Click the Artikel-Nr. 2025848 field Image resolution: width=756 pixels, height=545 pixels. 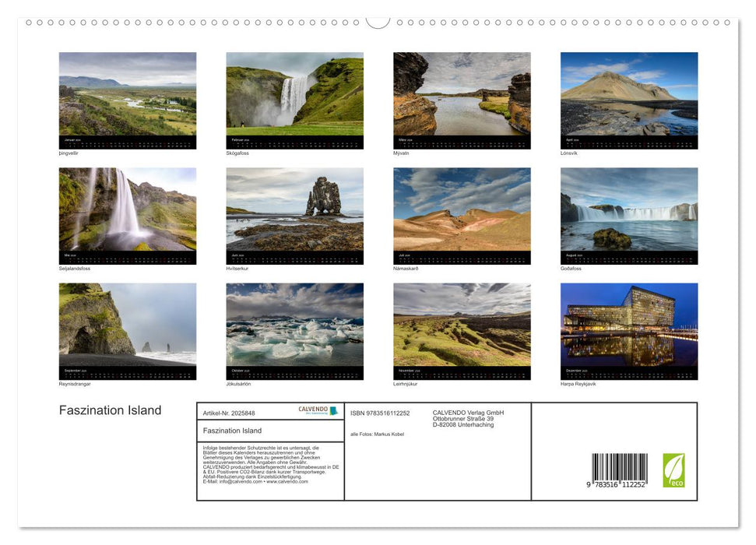coord(229,413)
